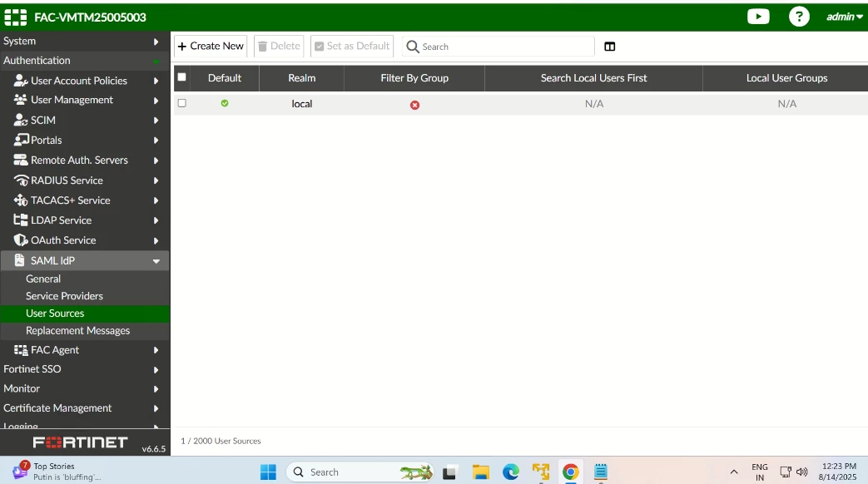Sort by the Filter By Group header

(x=414, y=78)
